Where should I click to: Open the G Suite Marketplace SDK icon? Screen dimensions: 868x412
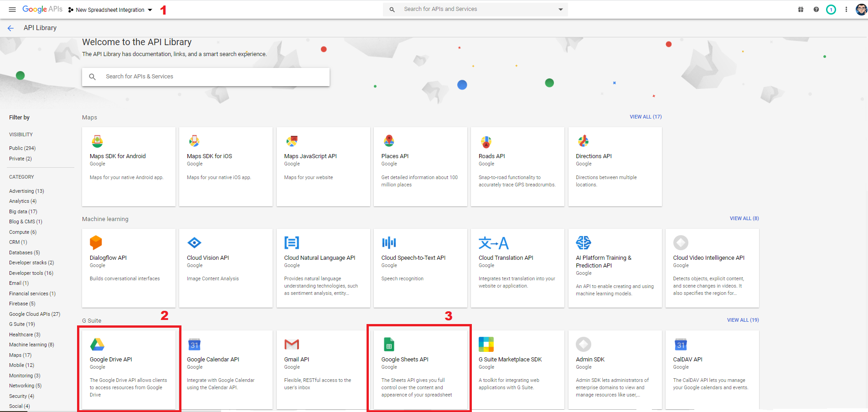pos(486,345)
